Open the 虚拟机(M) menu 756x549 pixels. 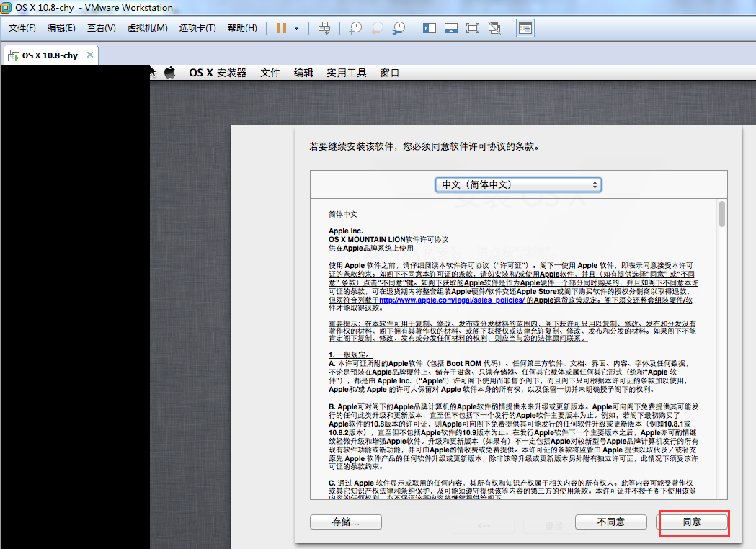pyautogui.click(x=147, y=28)
